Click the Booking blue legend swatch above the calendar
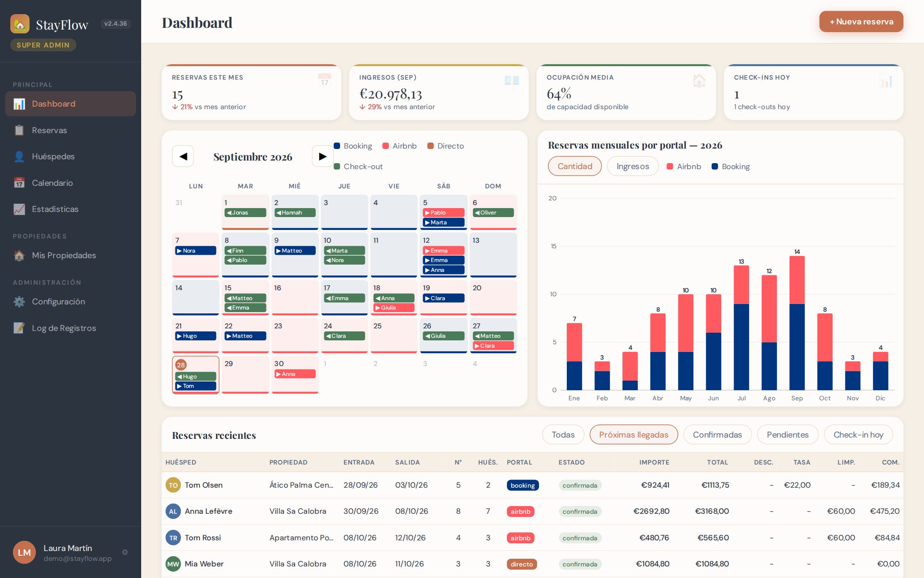This screenshot has height=578, width=924. coord(337,146)
